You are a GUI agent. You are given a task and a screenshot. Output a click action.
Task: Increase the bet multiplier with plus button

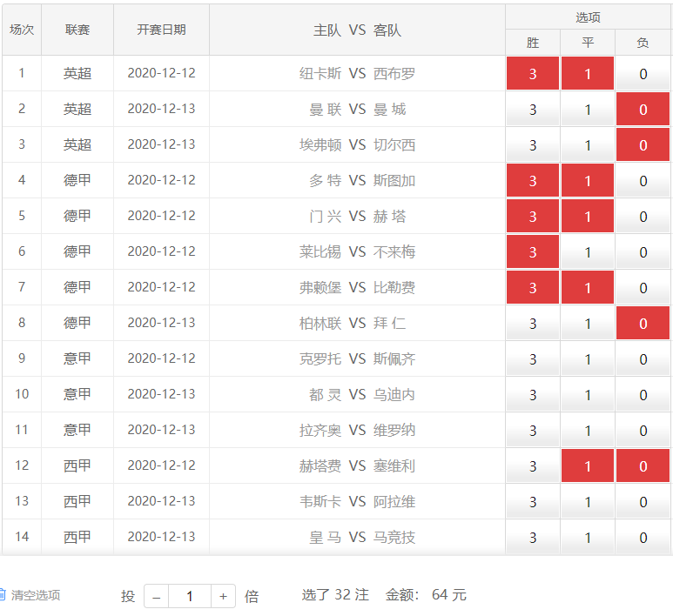(x=223, y=596)
